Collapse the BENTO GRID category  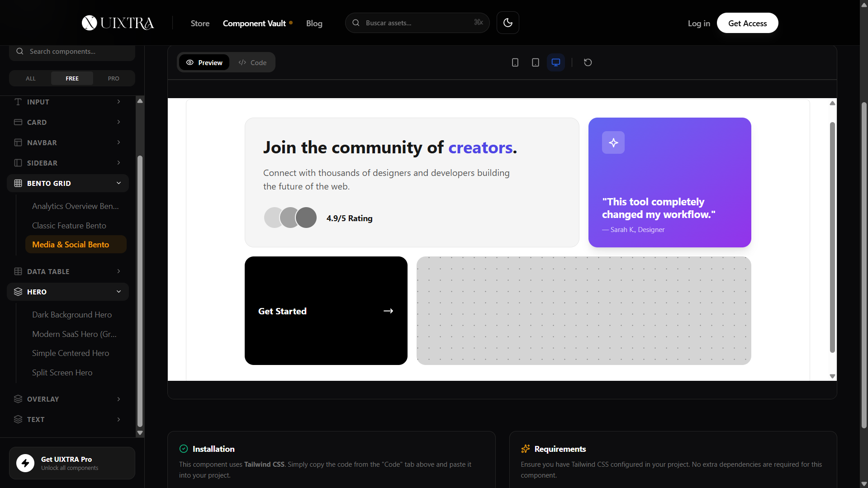tap(67, 183)
